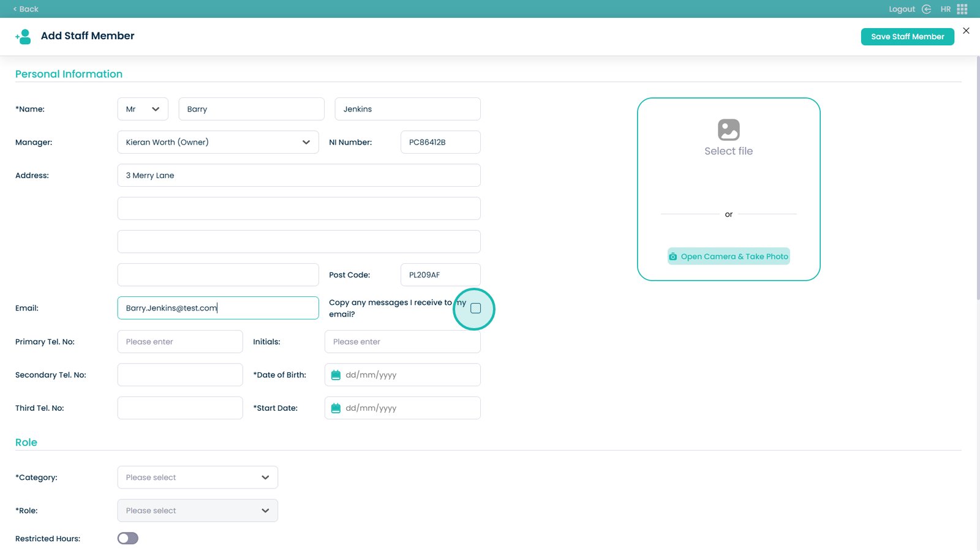
Task: Focus the Primary Tel. No field
Action: coord(180,342)
